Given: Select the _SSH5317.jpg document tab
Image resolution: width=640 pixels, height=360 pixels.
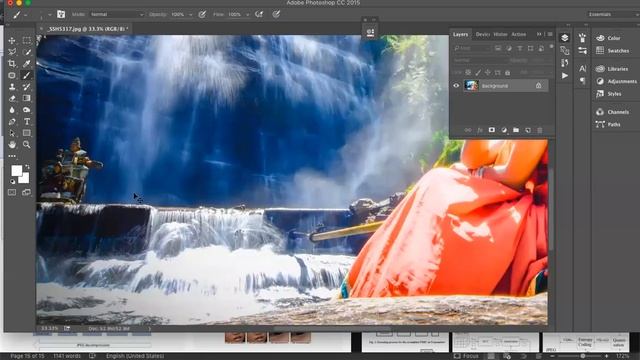Looking at the screenshot, I should [87, 29].
